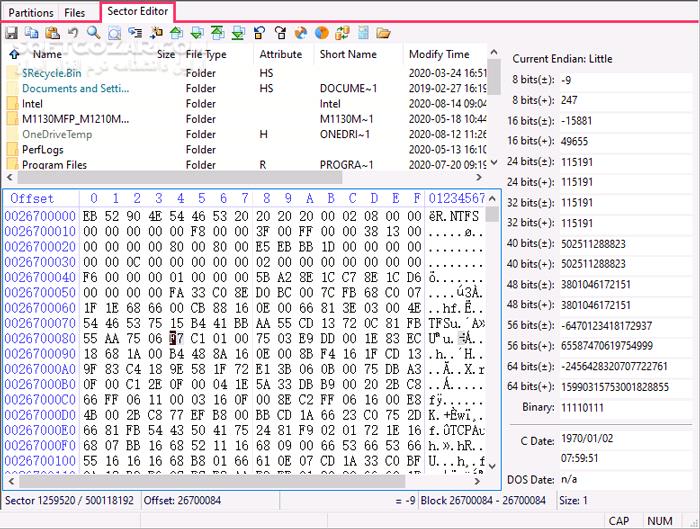Sort by the Attribute column header
This screenshot has width=700, height=529.
281,54
